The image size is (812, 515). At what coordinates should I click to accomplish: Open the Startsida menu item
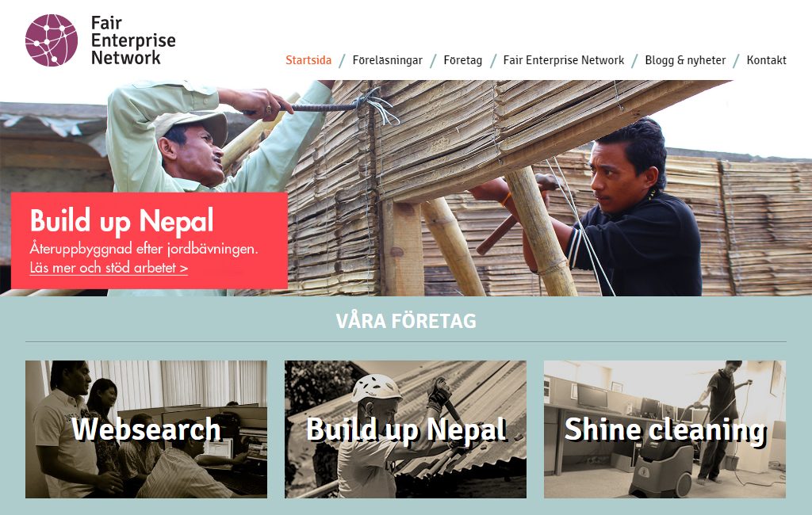(308, 60)
